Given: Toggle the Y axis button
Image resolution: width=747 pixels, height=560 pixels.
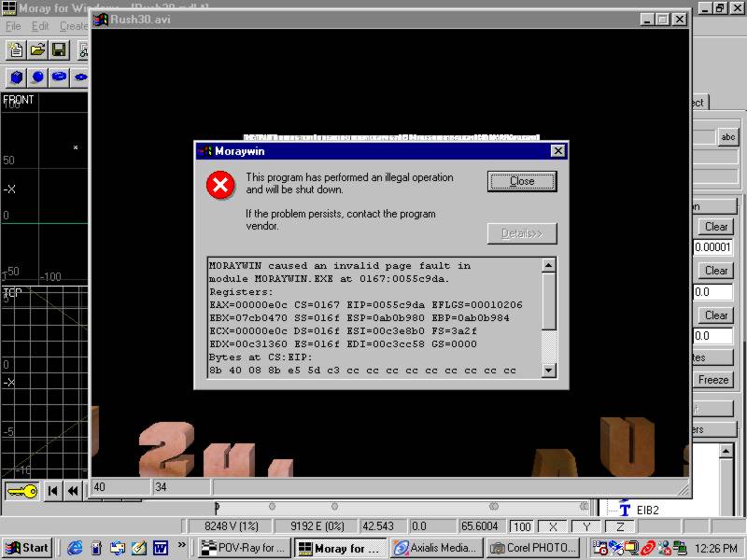Looking at the screenshot, I should point(586,527).
